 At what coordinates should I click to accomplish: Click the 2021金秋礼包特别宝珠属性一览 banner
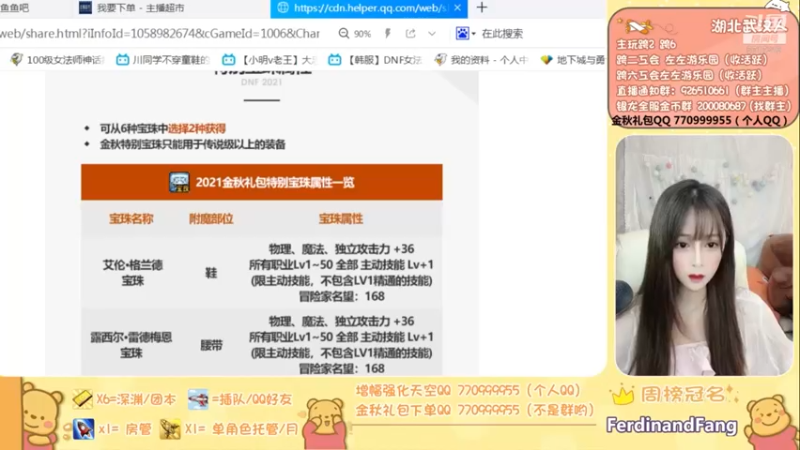tap(262, 182)
